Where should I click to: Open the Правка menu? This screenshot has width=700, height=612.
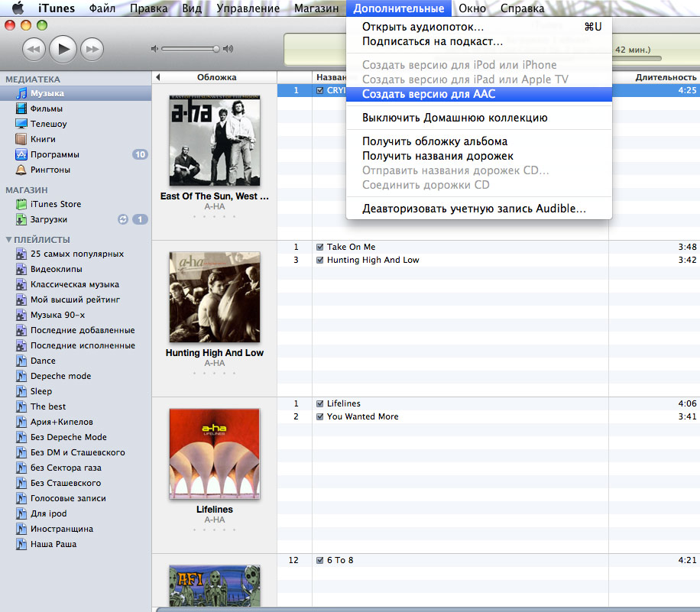pos(149,8)
